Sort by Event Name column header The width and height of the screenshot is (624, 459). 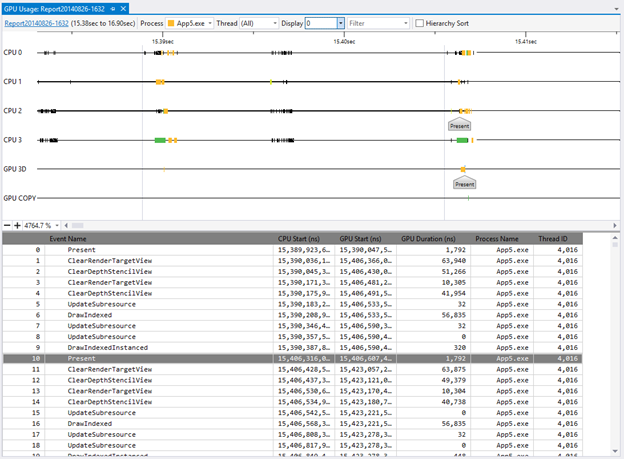(x=68, y=239)
